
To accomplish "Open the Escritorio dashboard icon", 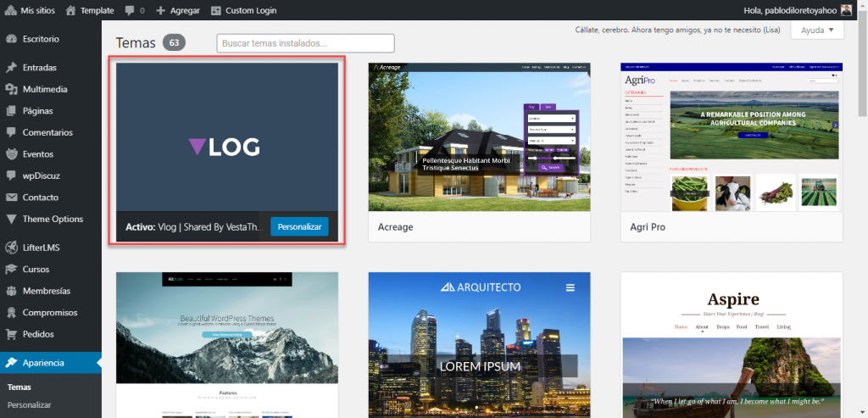I will point(11,39).
